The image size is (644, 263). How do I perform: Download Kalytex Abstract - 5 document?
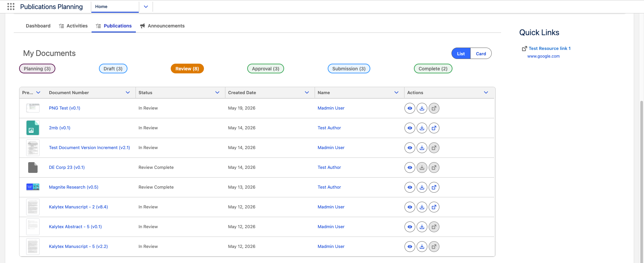point(422,227)
